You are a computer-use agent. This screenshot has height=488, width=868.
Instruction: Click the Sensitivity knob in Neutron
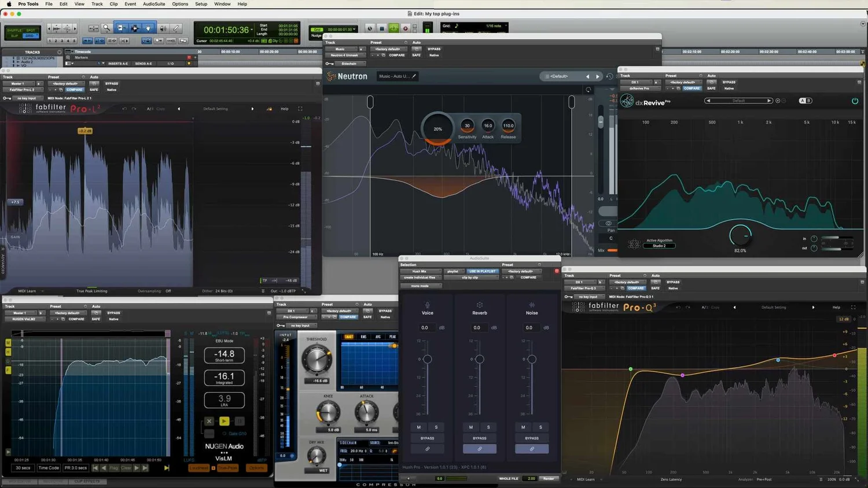[467, 125]
